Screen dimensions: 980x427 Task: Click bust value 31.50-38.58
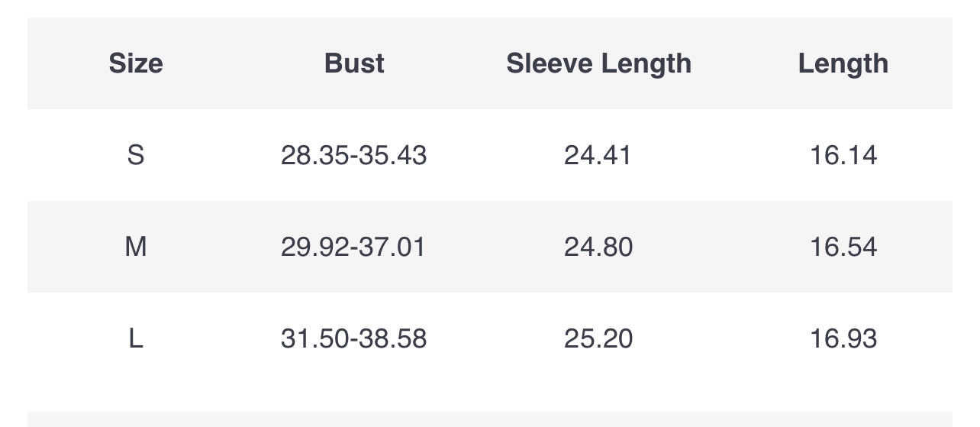[354, 338]
